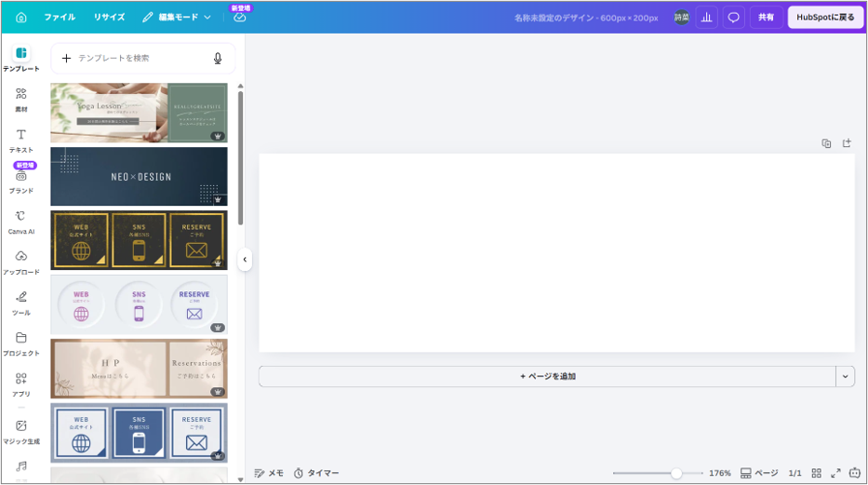This screenshot has height=485, width=868.
Task: Open the ツール drawing tools panel
Action: click(x=21, y=303)
